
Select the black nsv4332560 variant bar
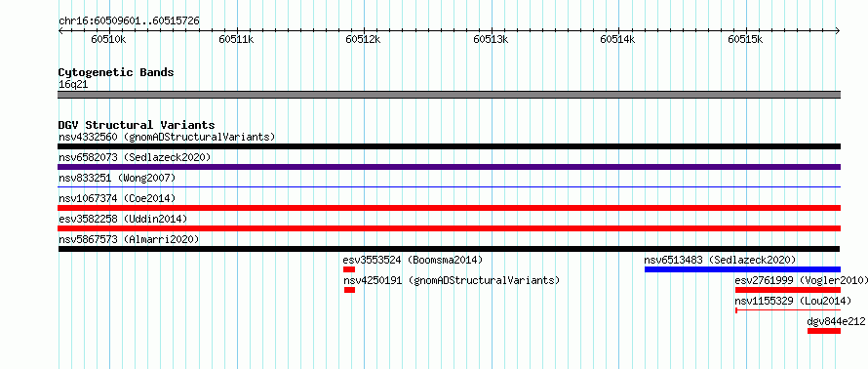pyautogui.click(x=449, y=146)
